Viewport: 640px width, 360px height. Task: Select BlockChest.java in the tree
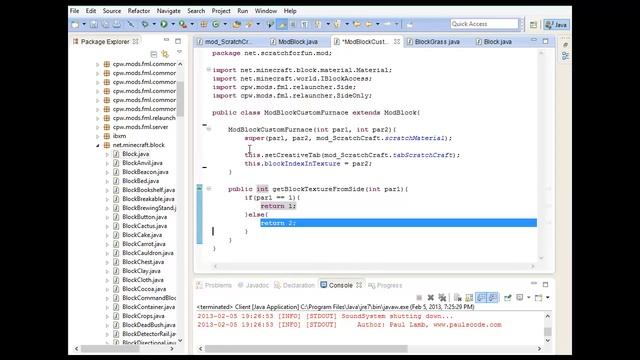[x=143, y=262]
